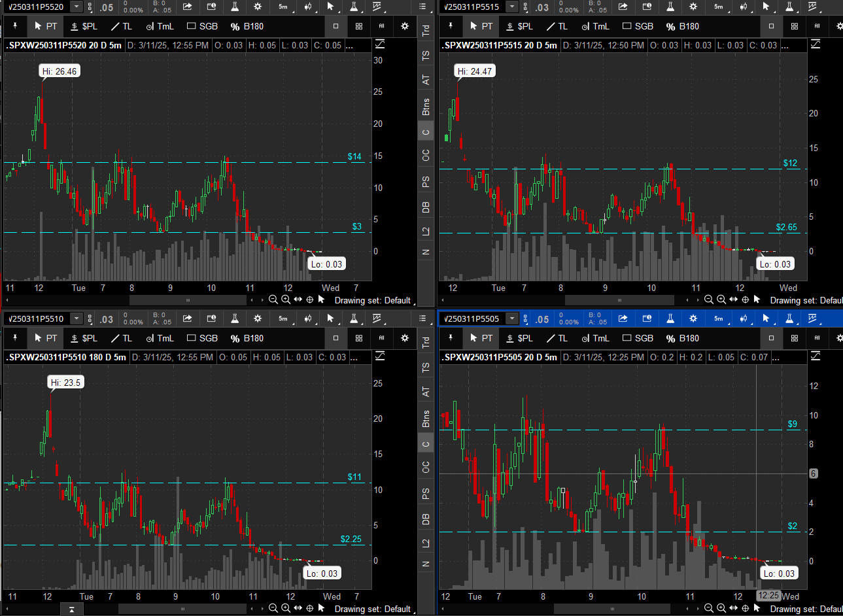Open symbol dropdown for 250311P5520

point(77,7)
